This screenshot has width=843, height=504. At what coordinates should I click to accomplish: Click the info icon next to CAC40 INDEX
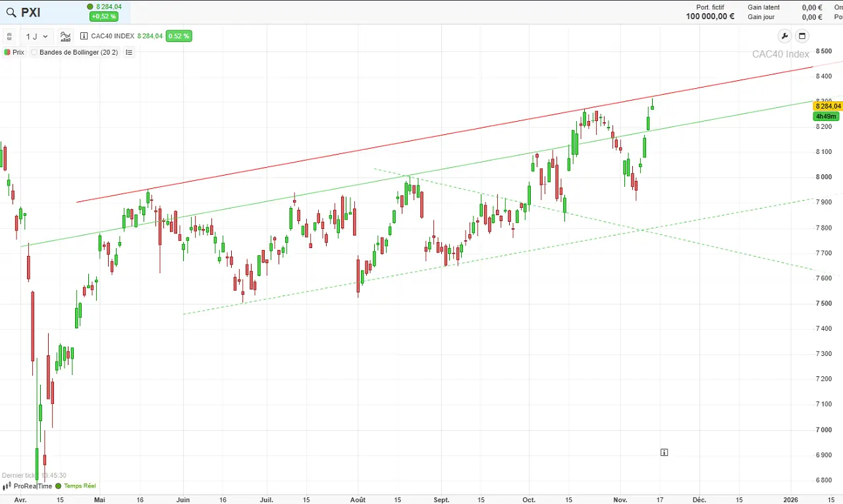point(84,36)
